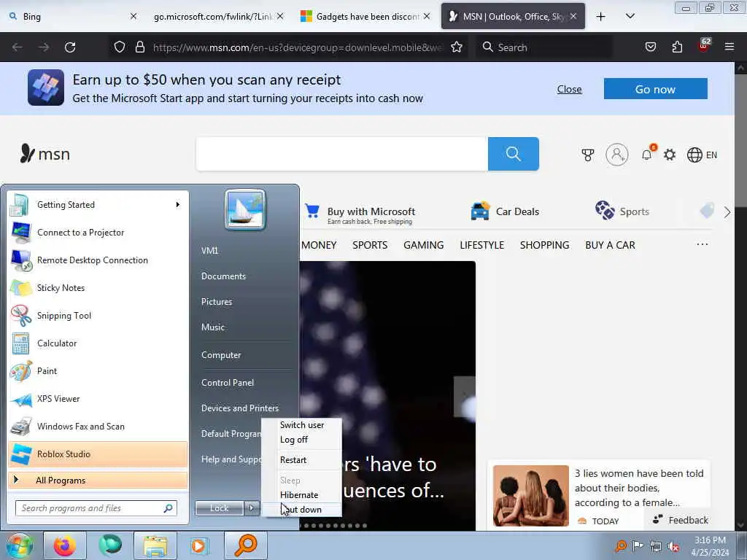Open MSN rewards trophy icon
The height and width of the screenshot is (560, 747).
(x=588, y=155)
